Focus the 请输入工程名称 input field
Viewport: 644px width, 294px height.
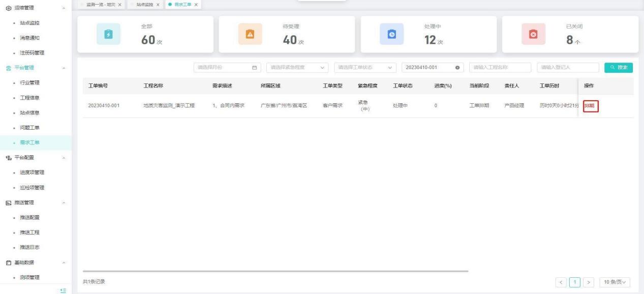[497, 68]
